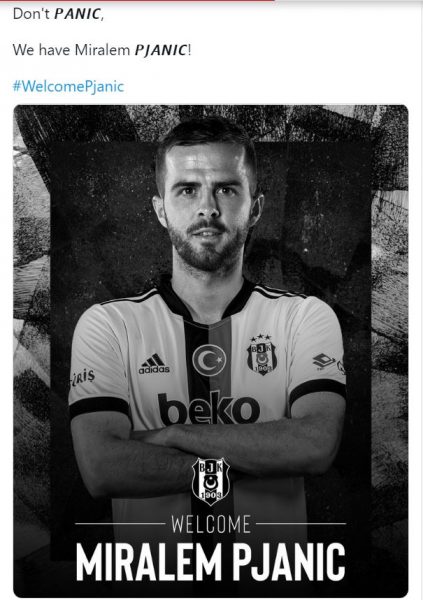Click the WELCOME heading in the graphic
This screenshot has width=423, height=600.
click(x=211, y=524)
